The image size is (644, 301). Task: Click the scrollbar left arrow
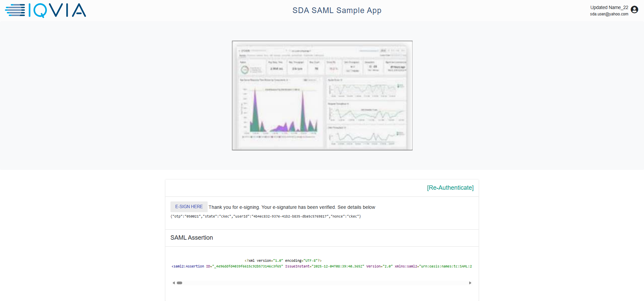pyautogui.click(x=174, y=283)
